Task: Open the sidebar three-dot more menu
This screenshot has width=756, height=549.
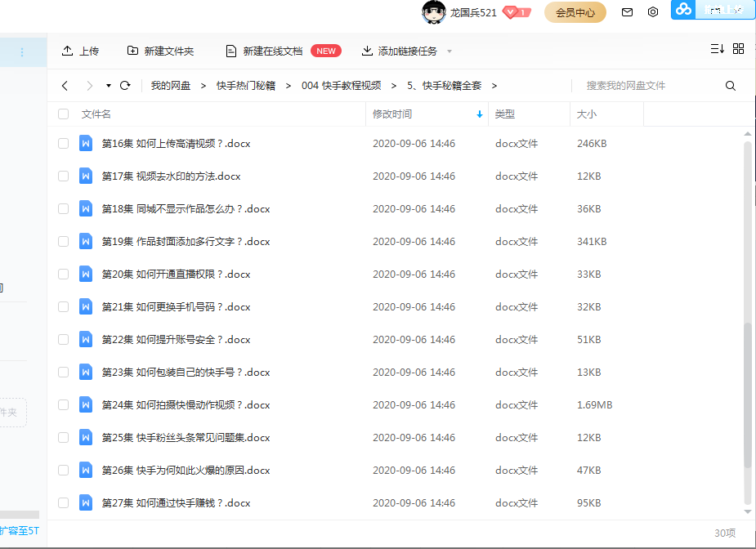Action: (22, 52)
